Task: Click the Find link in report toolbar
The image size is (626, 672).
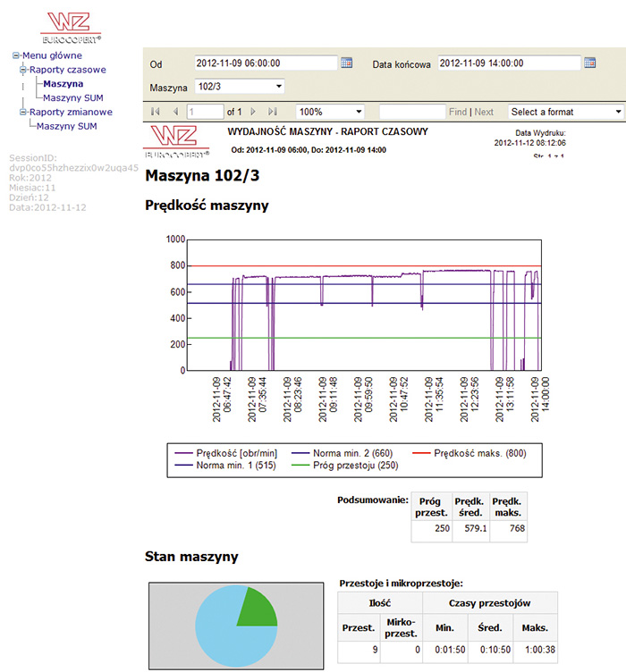Action: click(458, 113)
